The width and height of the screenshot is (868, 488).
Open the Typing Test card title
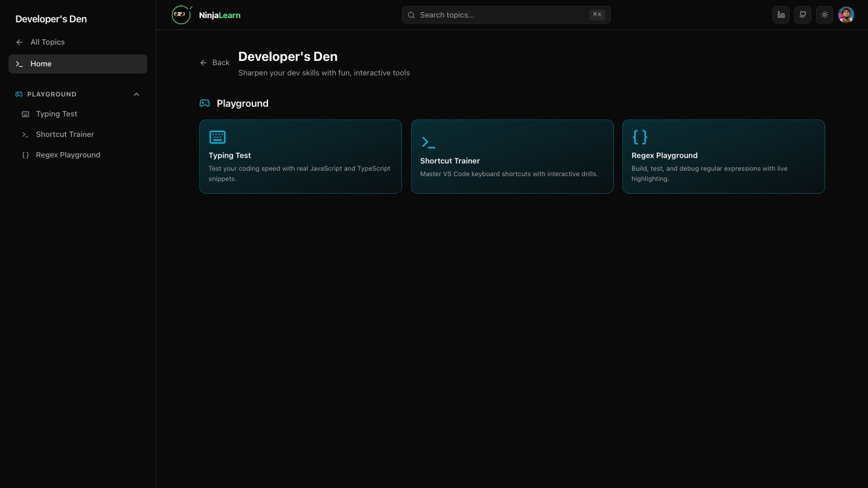pos(230,156)
